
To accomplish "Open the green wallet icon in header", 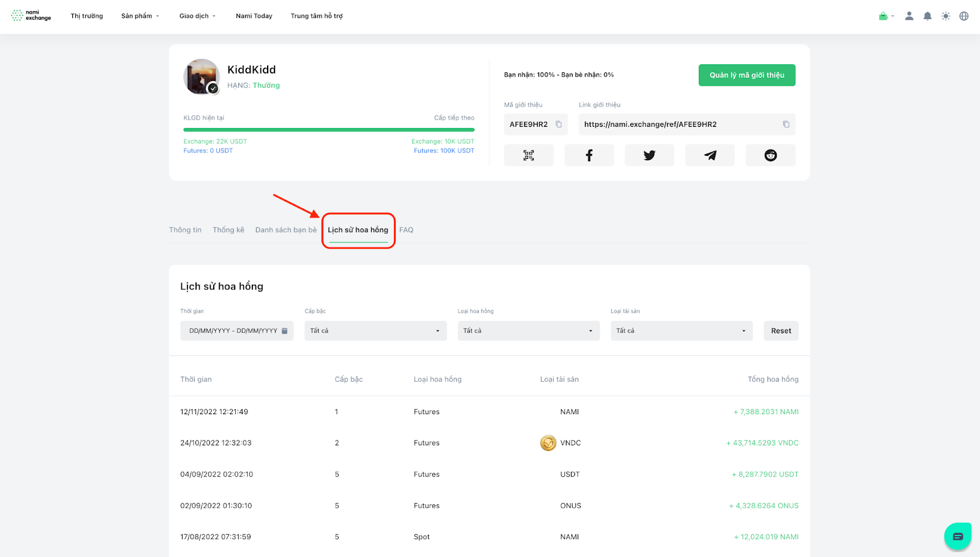I will point(883,16).
